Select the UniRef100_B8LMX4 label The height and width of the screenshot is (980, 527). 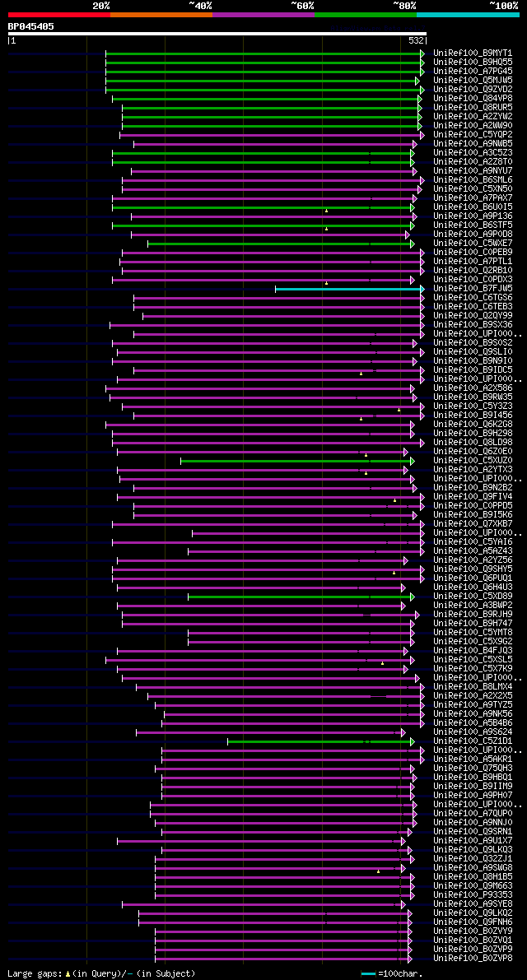coord(473,688)
